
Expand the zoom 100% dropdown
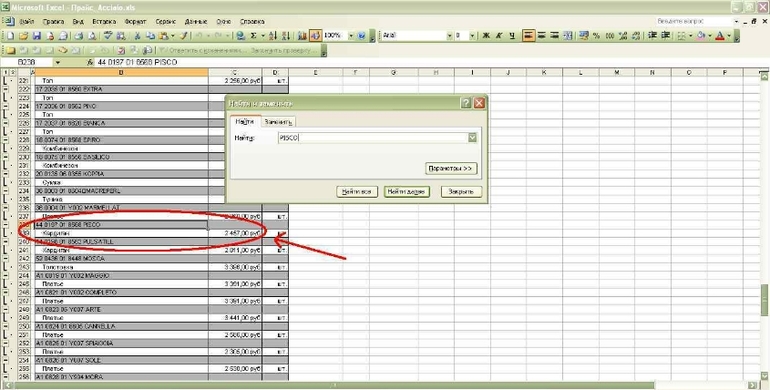tap(351, 36)
